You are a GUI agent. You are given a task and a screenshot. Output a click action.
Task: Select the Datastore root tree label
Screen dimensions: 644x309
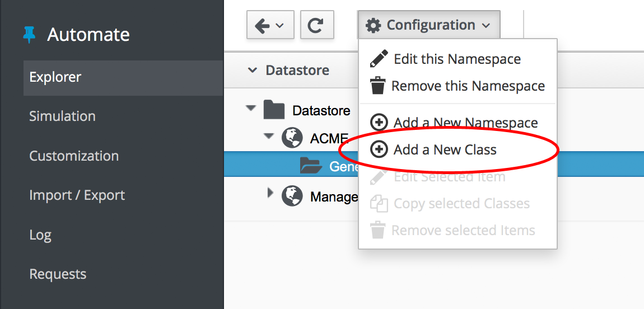point(321,110)
